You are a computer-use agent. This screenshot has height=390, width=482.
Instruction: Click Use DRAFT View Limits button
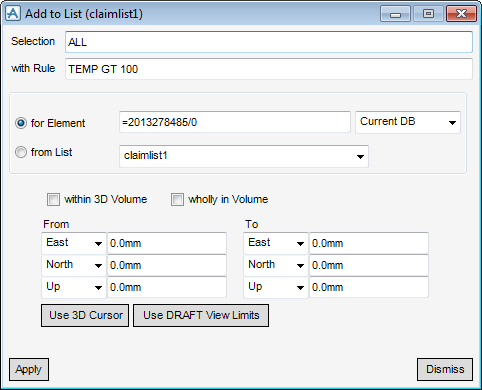pyautogui.click(x=201, y=315)
